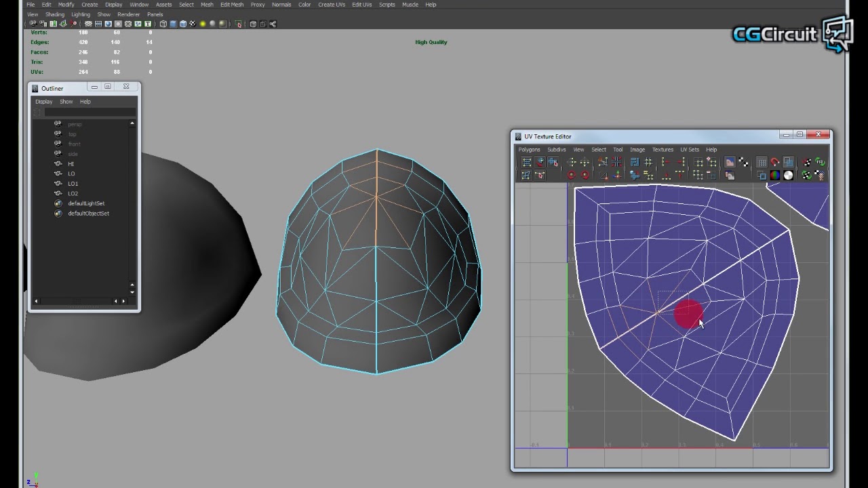Open the Subdivs menu in UV editor

556,150
